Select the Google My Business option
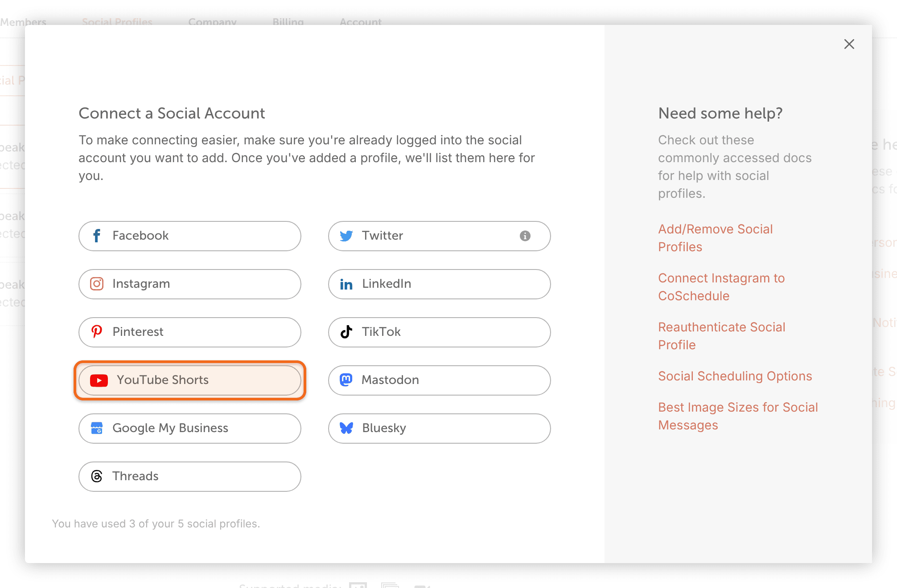 tap(190, 429)
